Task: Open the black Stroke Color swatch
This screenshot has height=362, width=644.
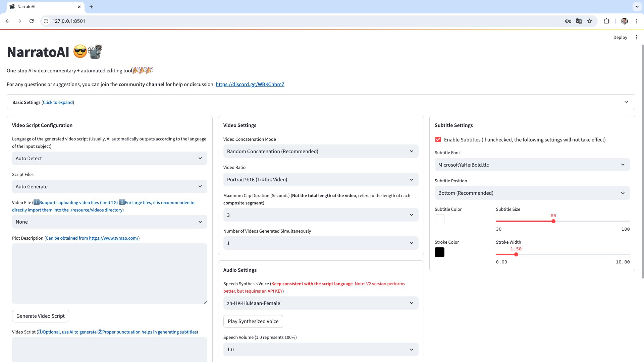Action: point(439,252)
